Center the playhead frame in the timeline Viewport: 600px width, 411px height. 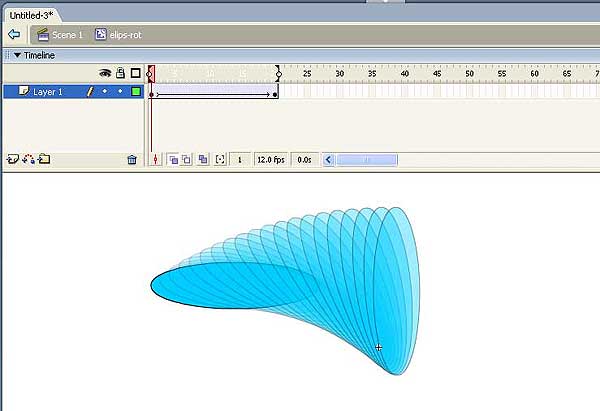tap(154, 159)
